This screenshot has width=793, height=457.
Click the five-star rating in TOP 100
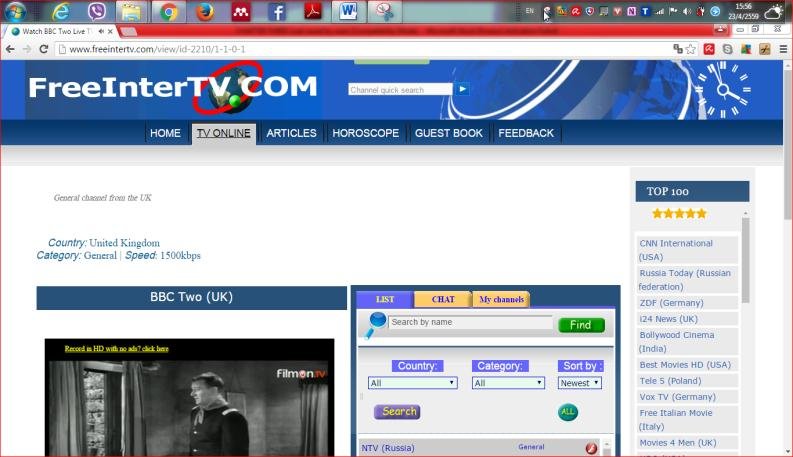coord(679,213)
